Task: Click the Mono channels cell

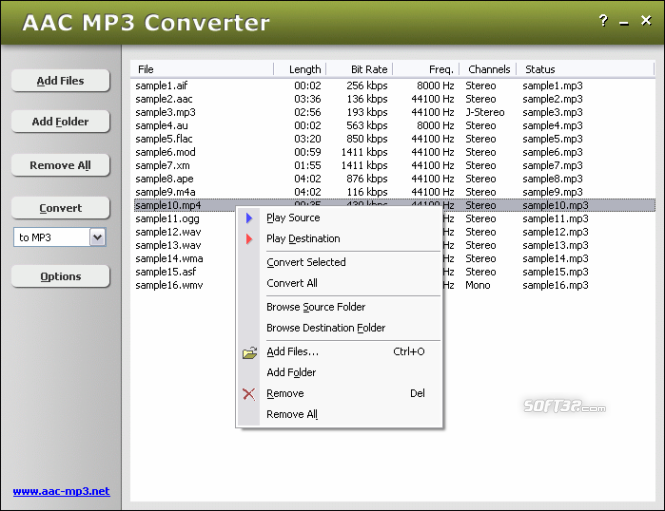Action: click(x=478, y=285)
